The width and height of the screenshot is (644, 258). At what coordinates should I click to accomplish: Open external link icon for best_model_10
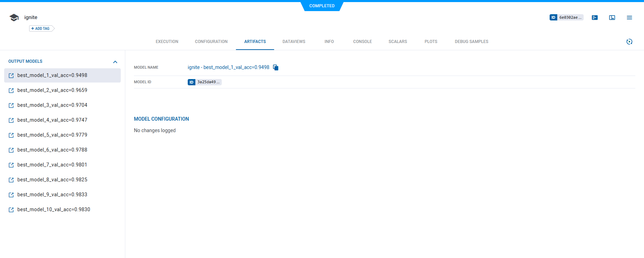11,210
